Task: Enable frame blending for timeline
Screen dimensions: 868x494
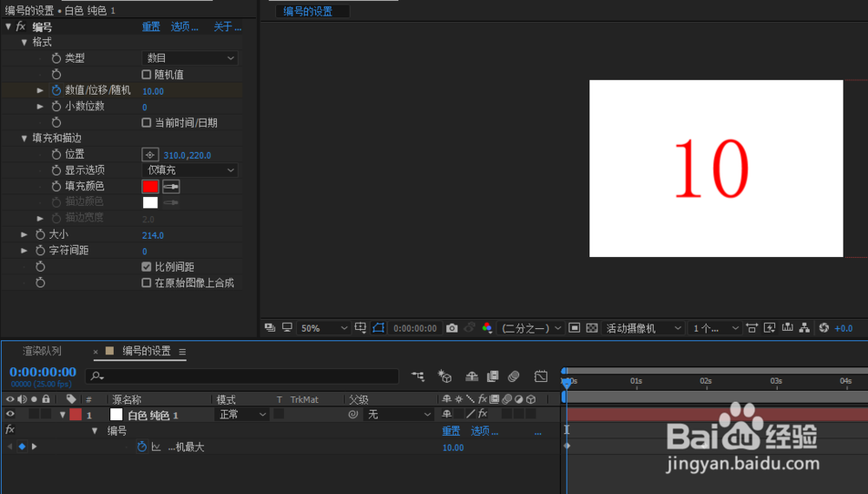Action: click(x=492, y=377)
